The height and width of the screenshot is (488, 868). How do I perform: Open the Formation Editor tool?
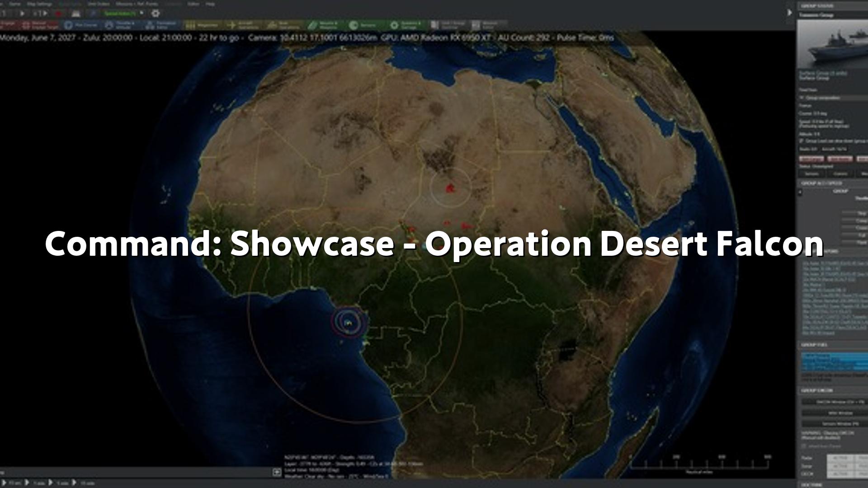tap(161, 25)
